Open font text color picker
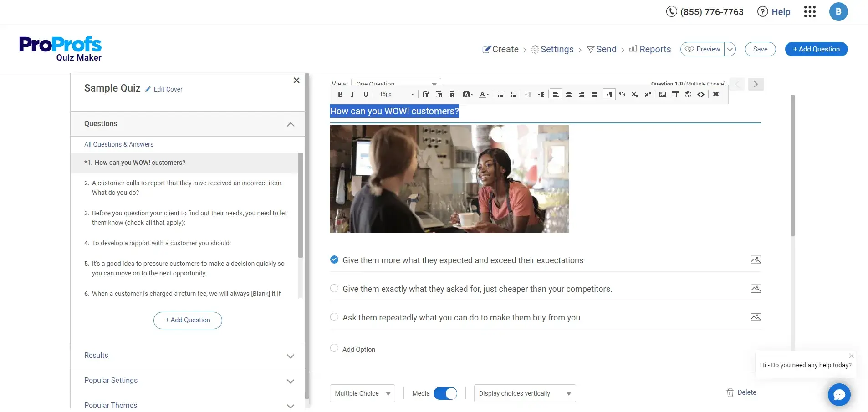 coord(484,94)
